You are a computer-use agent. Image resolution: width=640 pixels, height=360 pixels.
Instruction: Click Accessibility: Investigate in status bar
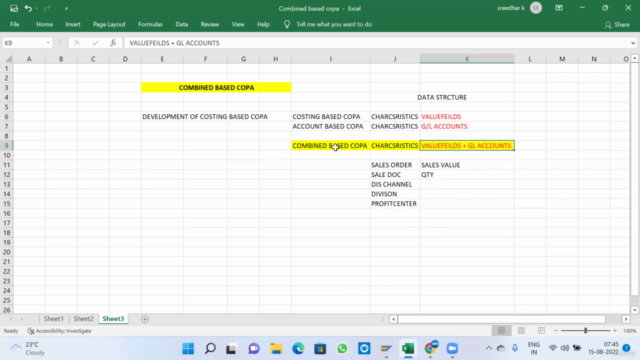pyautogui.click(x=60, y=331)
